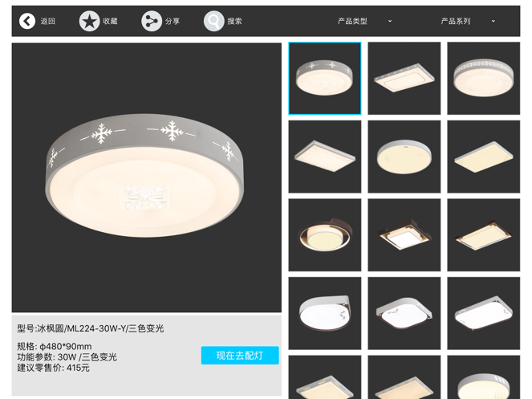Tap the 分享 label
532x399 pixels.
click(173, 21)
